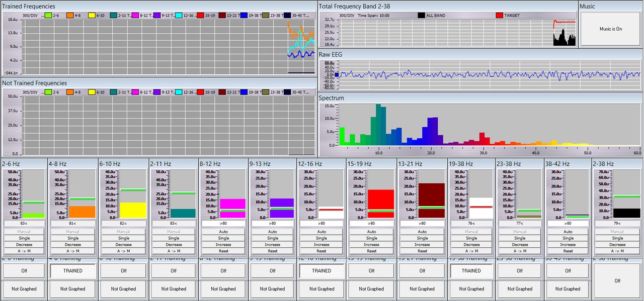
Task: Click the red 15-19 swatch in Not Trained legend
Action: [x=201, y=92]
